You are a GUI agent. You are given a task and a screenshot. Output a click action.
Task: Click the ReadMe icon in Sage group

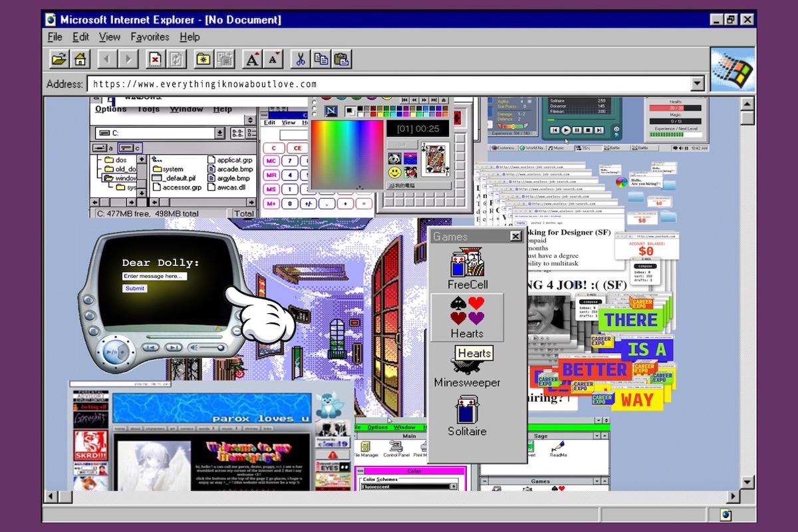tap(558, 448)
